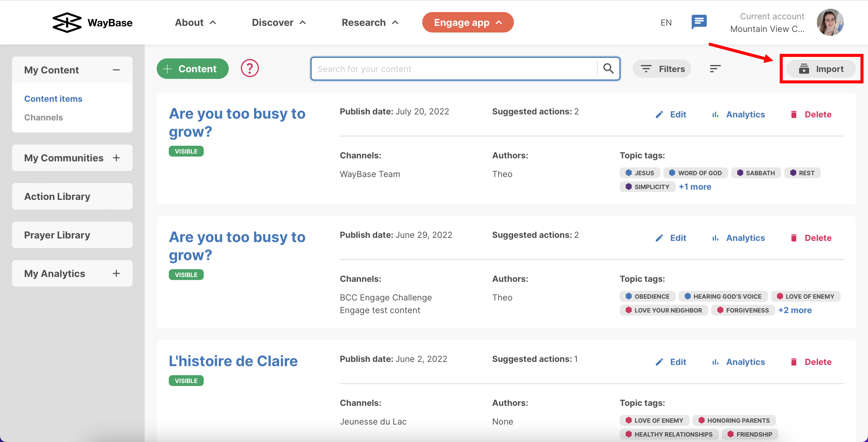Collapse the My Content section

point(116,70)
